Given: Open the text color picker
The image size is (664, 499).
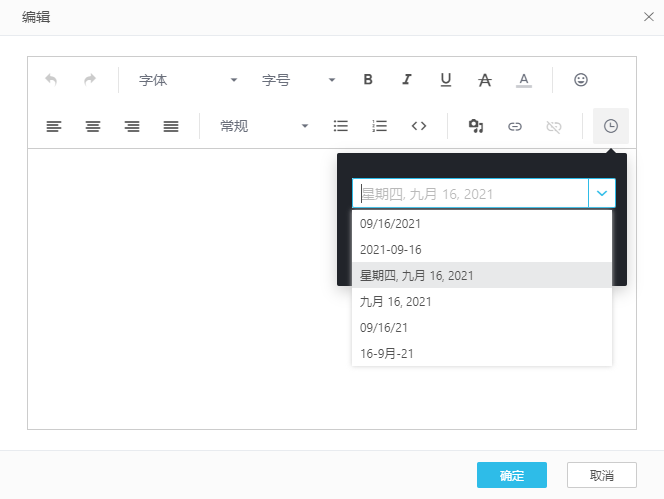Looking at the screenshot, I should [x=524, y=80].
